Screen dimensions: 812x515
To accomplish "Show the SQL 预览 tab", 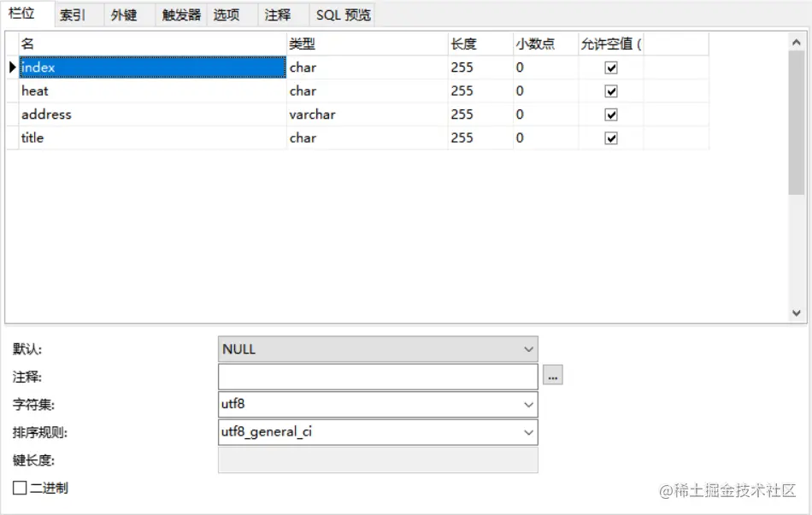I will pos(343,15).
